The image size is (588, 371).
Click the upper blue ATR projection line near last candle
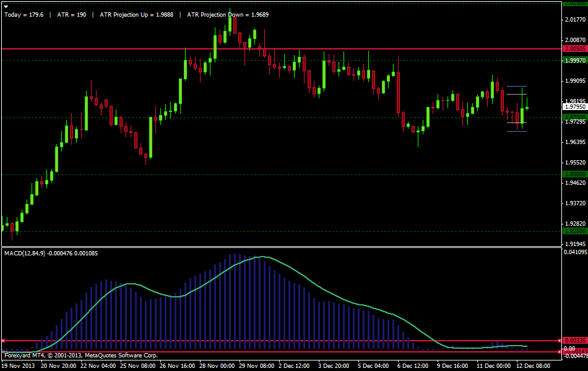[516, 87]
